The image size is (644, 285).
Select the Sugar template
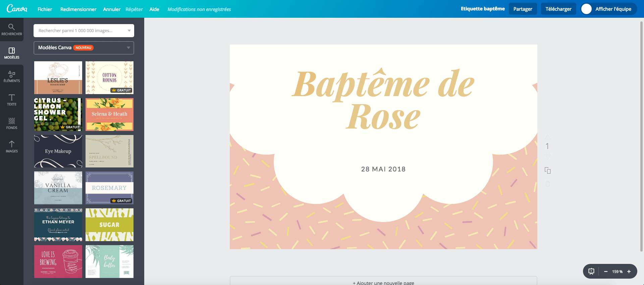click(109, 225)
